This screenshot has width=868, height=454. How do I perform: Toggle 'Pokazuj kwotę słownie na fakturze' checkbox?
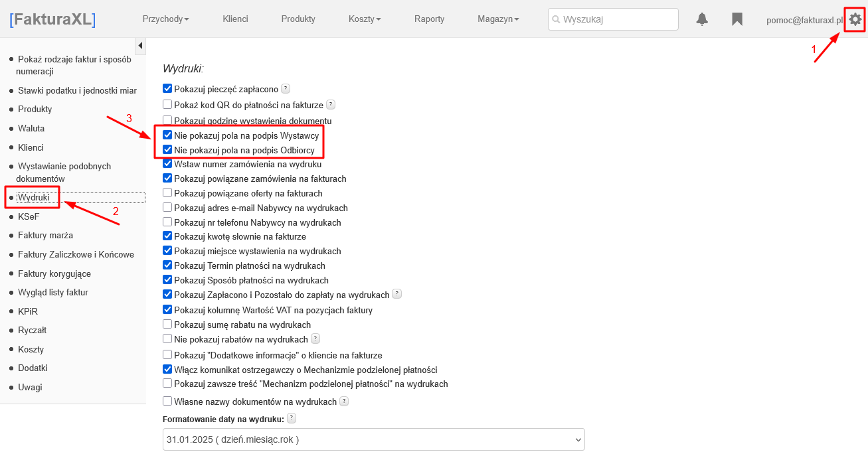167,236
